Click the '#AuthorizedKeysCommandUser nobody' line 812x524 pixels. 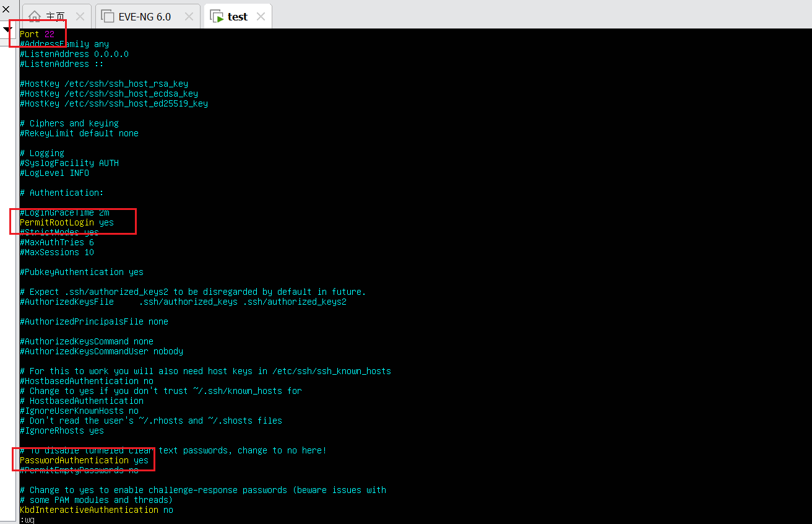101,351
